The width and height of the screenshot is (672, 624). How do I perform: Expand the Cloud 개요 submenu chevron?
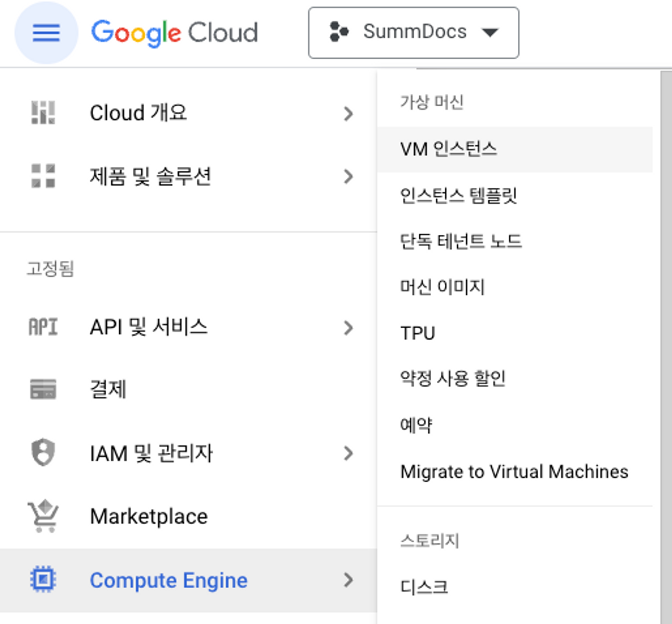348,114
